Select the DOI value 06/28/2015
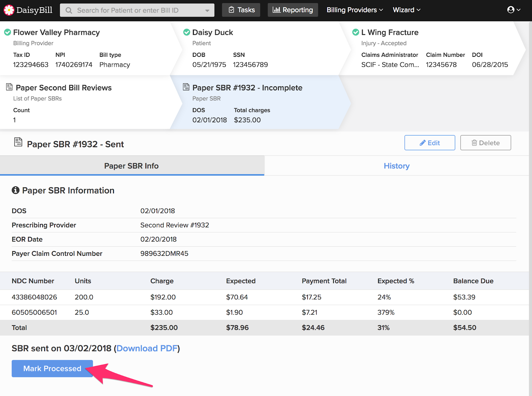Screen dimensions: 532x396 click(490, 65)
